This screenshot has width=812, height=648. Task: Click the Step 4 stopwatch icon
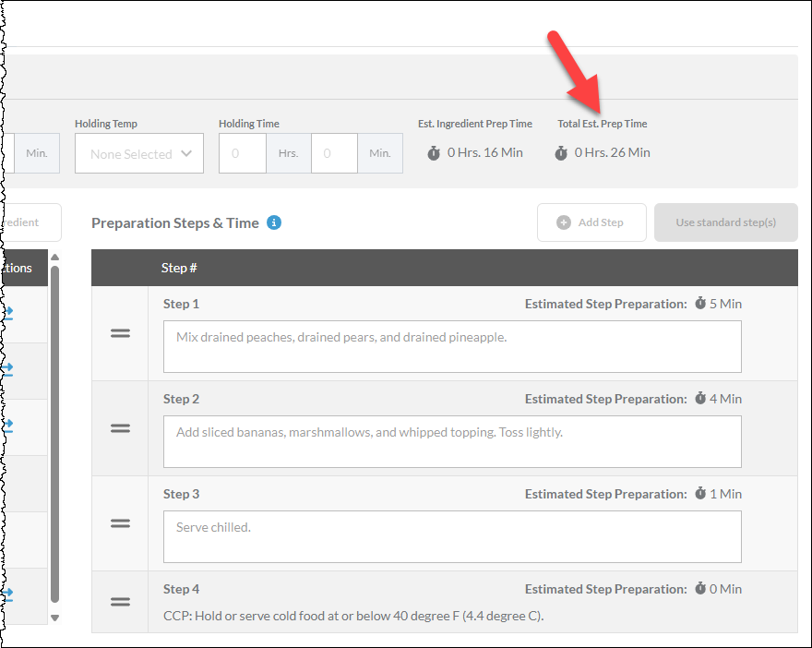[x=700, y=588]
